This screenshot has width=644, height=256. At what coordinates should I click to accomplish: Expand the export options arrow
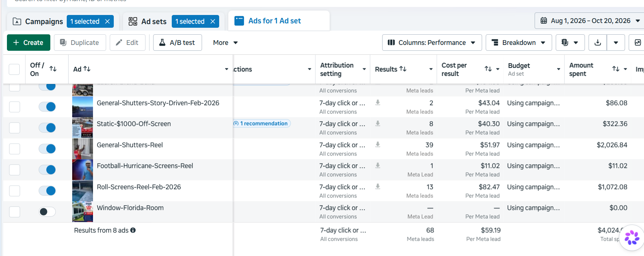pyautogui.click(x=616, y=43)
